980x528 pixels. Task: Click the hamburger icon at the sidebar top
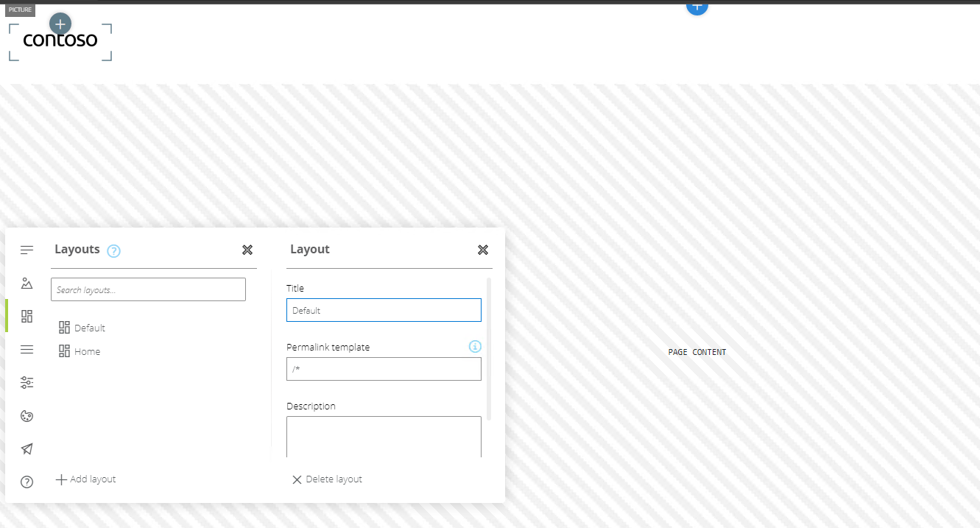27,250
